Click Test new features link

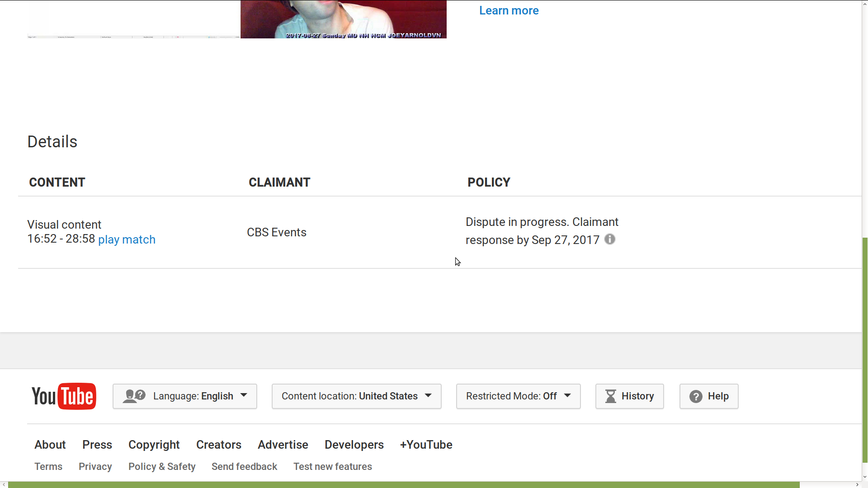pos(333,466)
